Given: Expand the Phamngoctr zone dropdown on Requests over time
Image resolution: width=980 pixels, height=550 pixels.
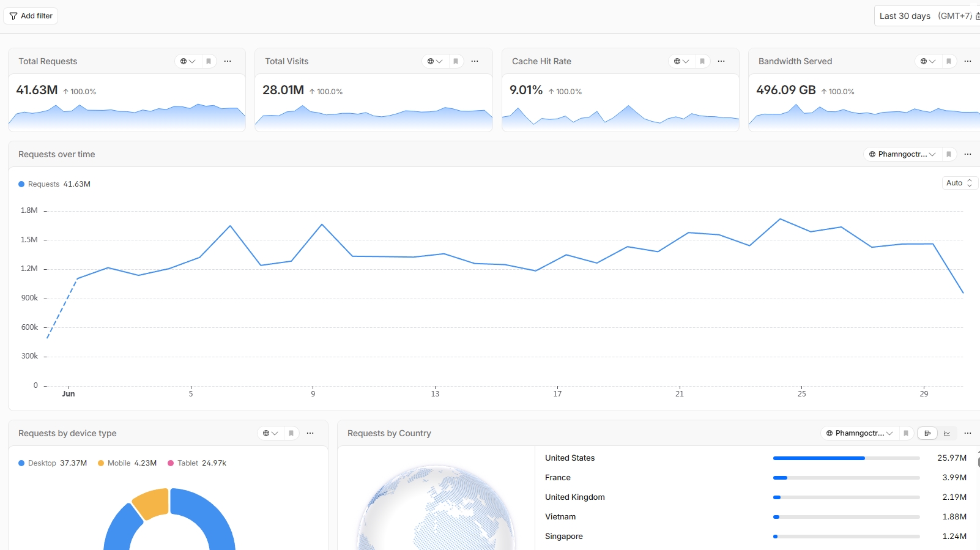Looking at the screenshot, I should 902,154.
